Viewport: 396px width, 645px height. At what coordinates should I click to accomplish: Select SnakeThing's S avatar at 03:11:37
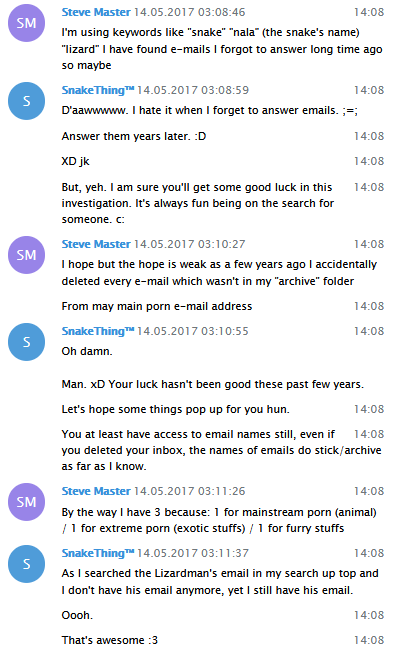tap(26, 564)
